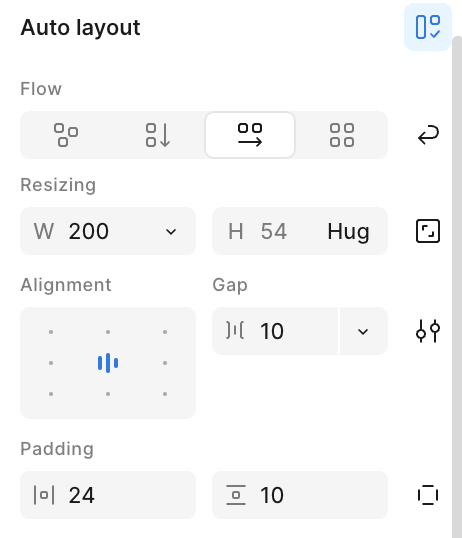This screenshot has height=538, width=462.
Task: Click the resize to fit icon
Action: click(428, 231)
